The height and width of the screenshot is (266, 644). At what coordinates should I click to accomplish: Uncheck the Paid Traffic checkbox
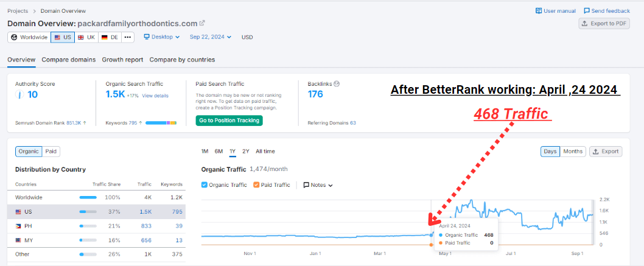click(x=256, y=185)
